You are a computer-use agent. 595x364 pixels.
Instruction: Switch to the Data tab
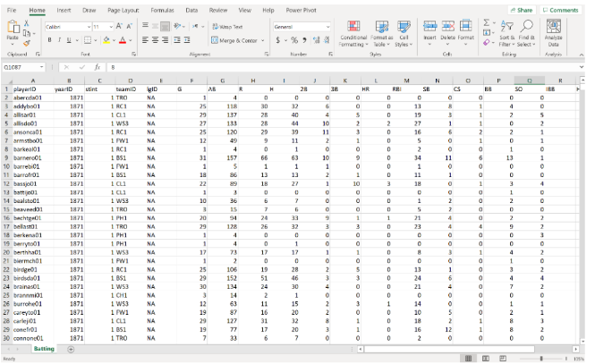[x=191, y=10]
